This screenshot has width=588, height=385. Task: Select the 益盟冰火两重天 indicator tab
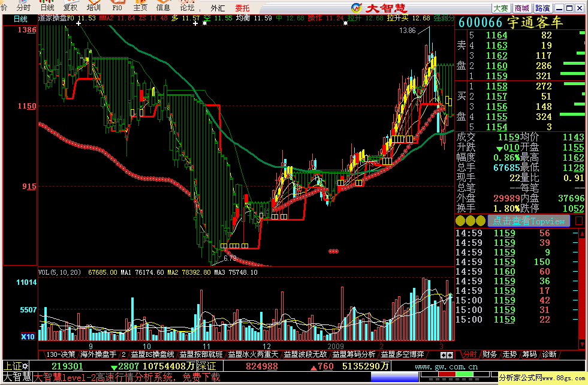(x=253, y=354)
